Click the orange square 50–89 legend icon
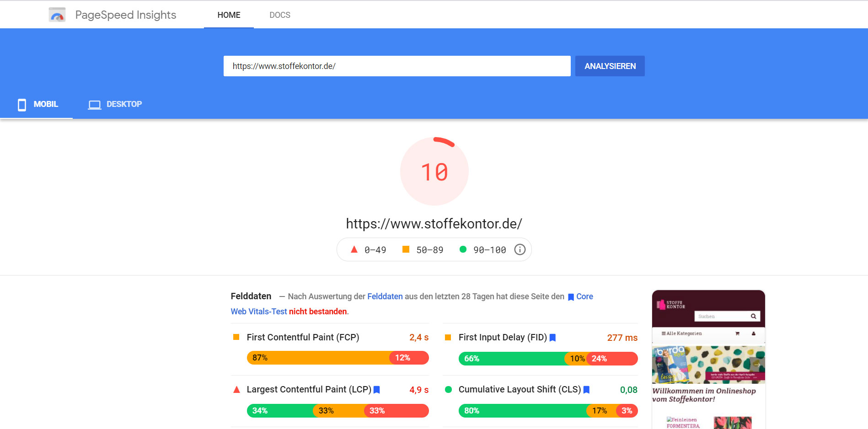Viewport: 868px width, 429px height. (406, 249)
